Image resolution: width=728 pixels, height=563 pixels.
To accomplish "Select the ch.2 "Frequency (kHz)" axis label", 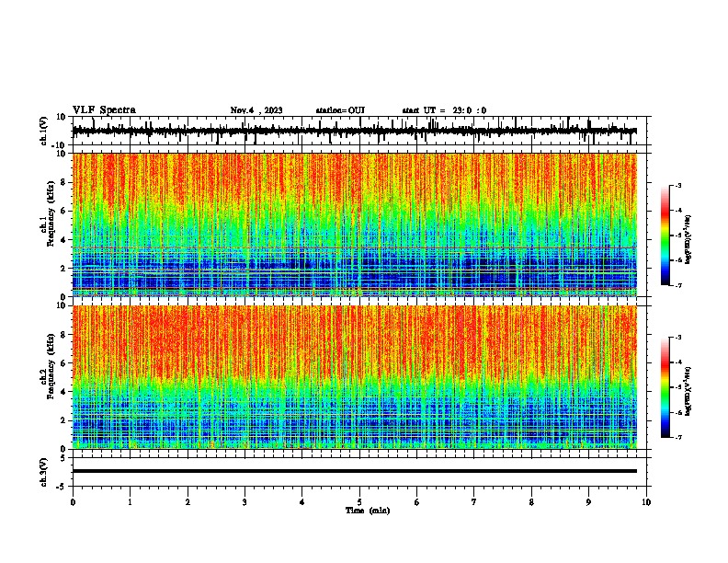I will [x=51, y=366].
